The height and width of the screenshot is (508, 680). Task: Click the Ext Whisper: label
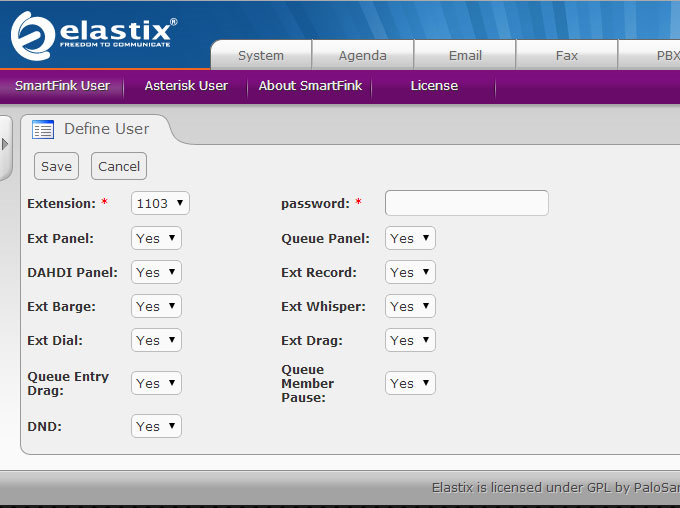324,307
